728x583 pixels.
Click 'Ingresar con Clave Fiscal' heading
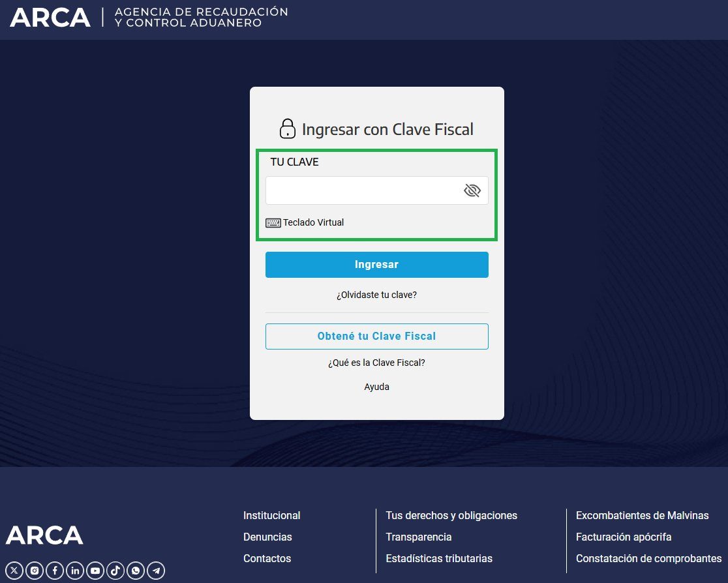[x=387, y=129]
